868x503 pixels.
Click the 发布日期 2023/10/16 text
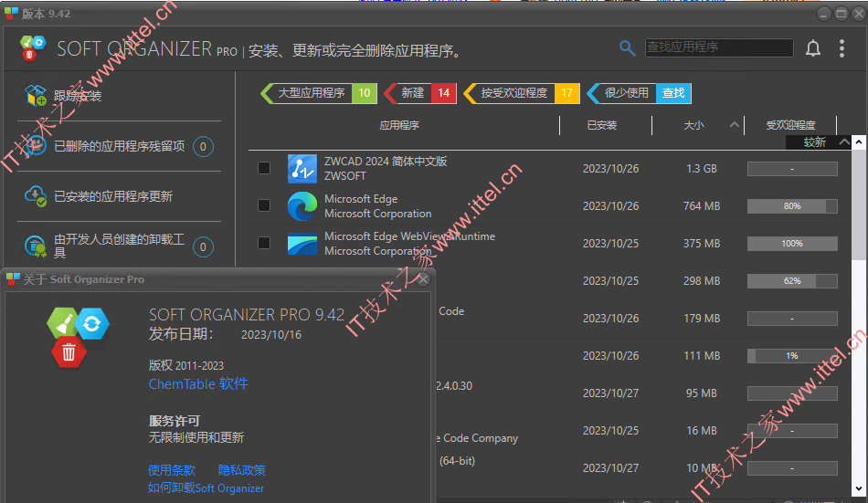[226, 334]
